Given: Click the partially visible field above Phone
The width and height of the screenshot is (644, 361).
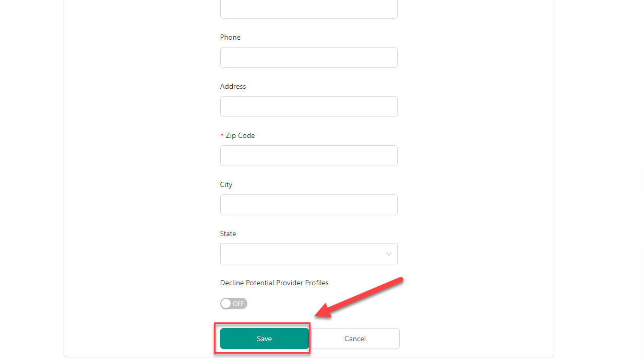Looking at the screenshot, I should pos(309,9).
